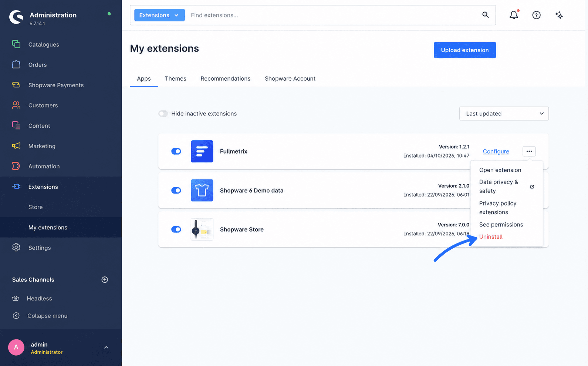
Task: Select Open extension from context menu
Action: 500,170
